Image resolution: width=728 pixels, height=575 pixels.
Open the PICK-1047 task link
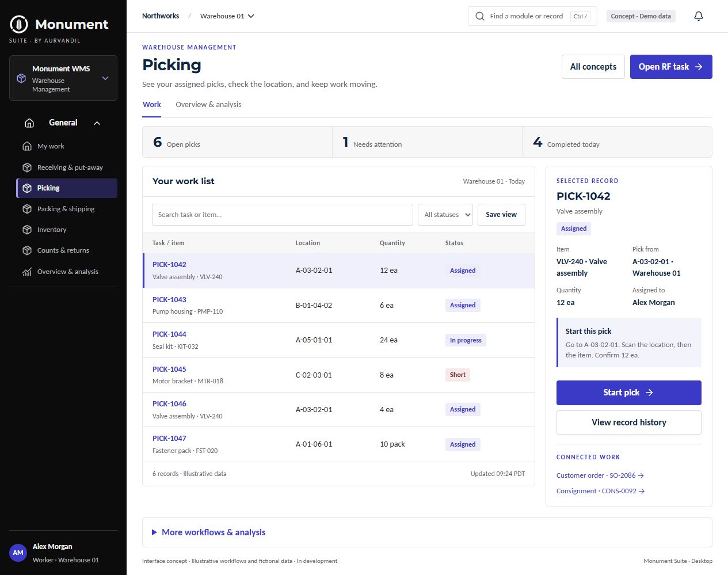(169, 439)
